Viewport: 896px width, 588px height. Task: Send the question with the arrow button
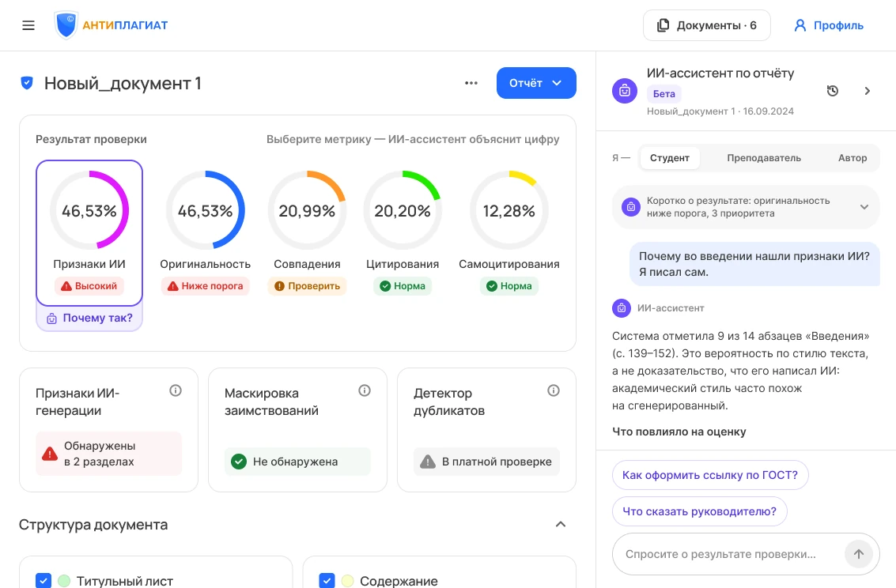(x=858, y=554)
